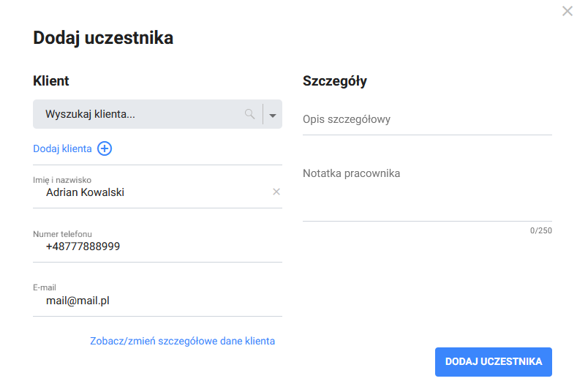Open Zobacz/zmień szczegółowe dane klienta link
577x392 pixels.
pyautogui.click(x=182, y=341)
